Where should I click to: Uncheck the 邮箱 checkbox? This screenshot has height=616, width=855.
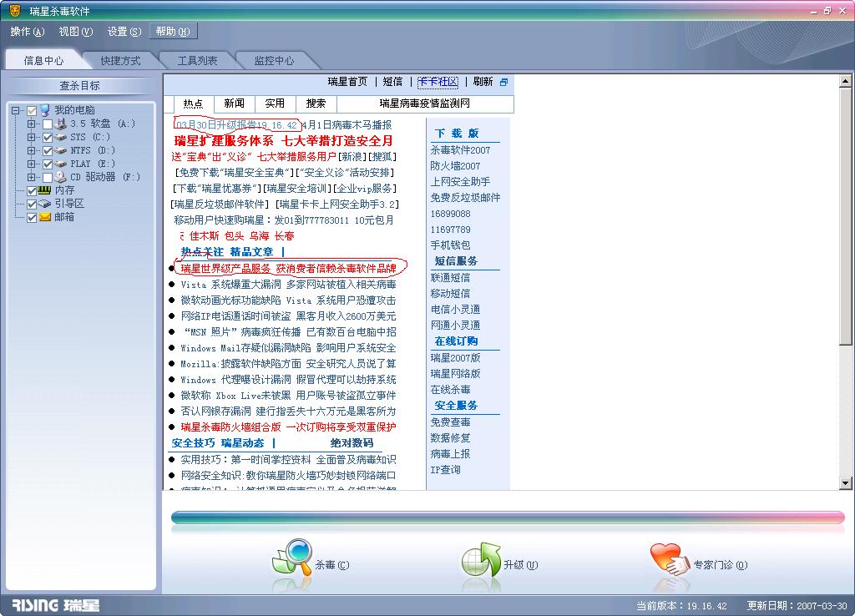tap(32, 218)
